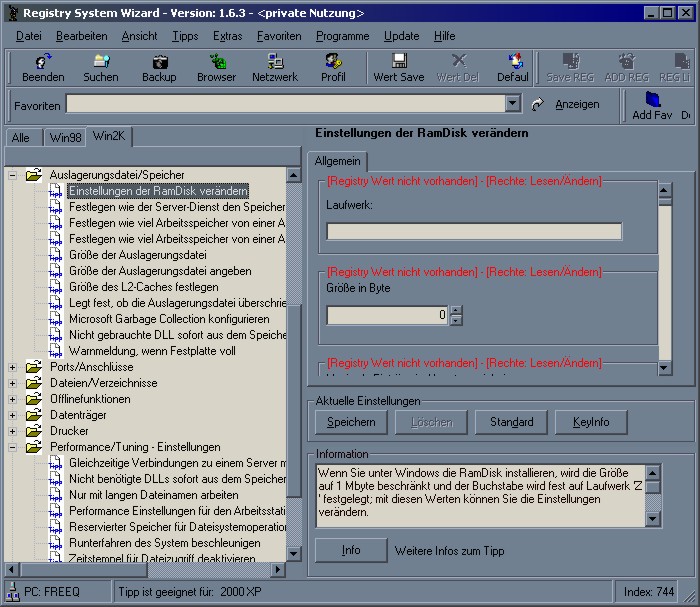Screen dimensions: 700x607
Task: Expand the Drucker tree node
Action: (12, 432)
